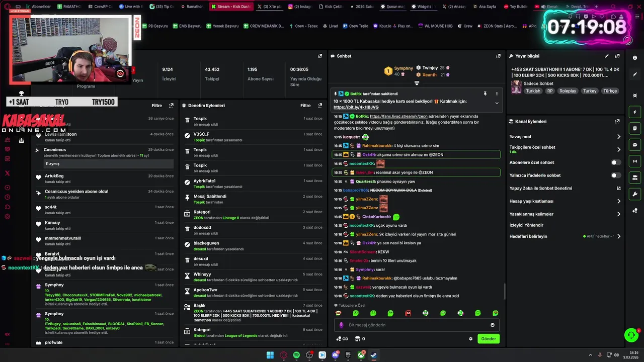Screen dimensions: 644x362
Task: Click the Roleplay tag
Action: click(568, 91)
